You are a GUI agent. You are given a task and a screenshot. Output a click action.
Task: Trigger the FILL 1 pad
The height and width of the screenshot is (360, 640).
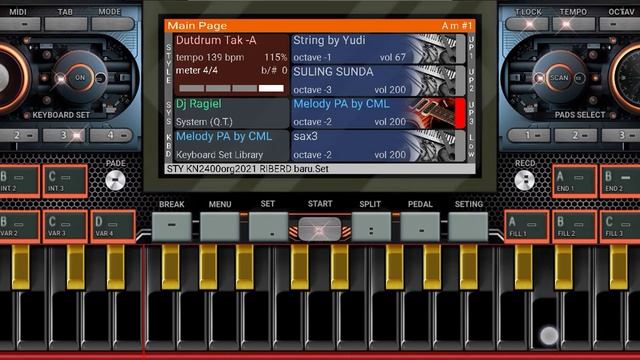pos(527,227)
